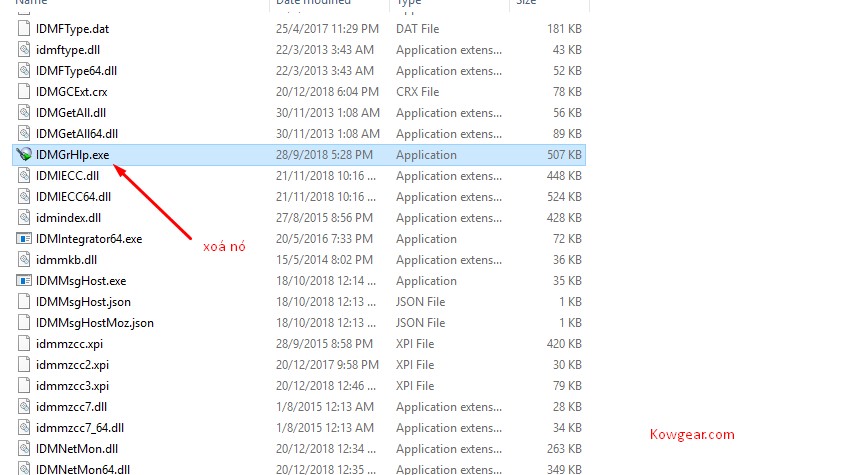
Task: Select file name idmmzcc2.xpi
Action: pos(72,365)
